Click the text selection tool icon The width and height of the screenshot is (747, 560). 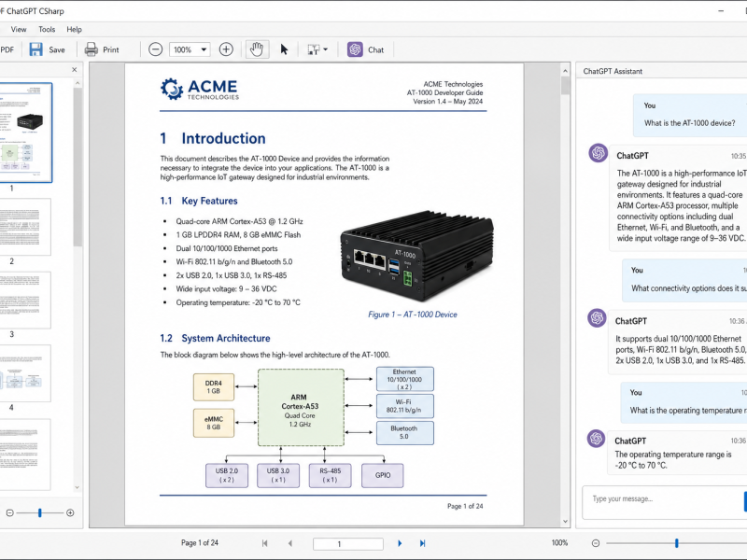coord(314,49)
